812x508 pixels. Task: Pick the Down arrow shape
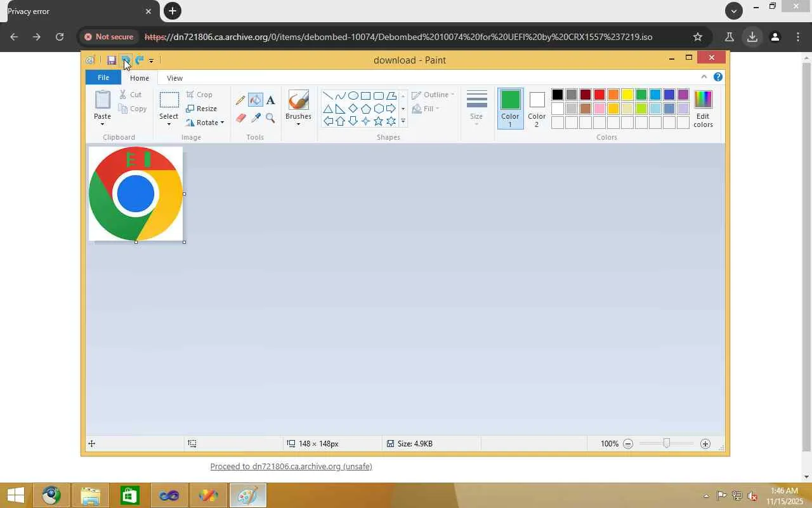[x=353, y=121]
